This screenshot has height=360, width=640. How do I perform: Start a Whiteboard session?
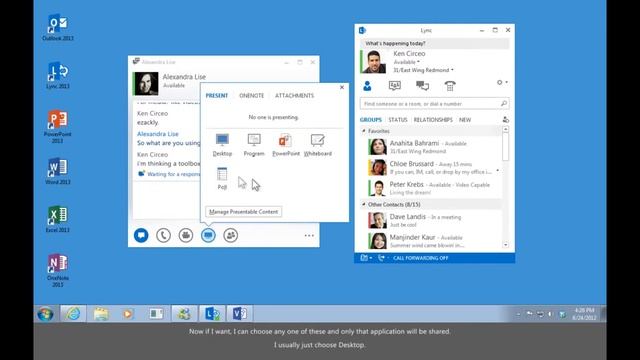(x=318, y=145)
